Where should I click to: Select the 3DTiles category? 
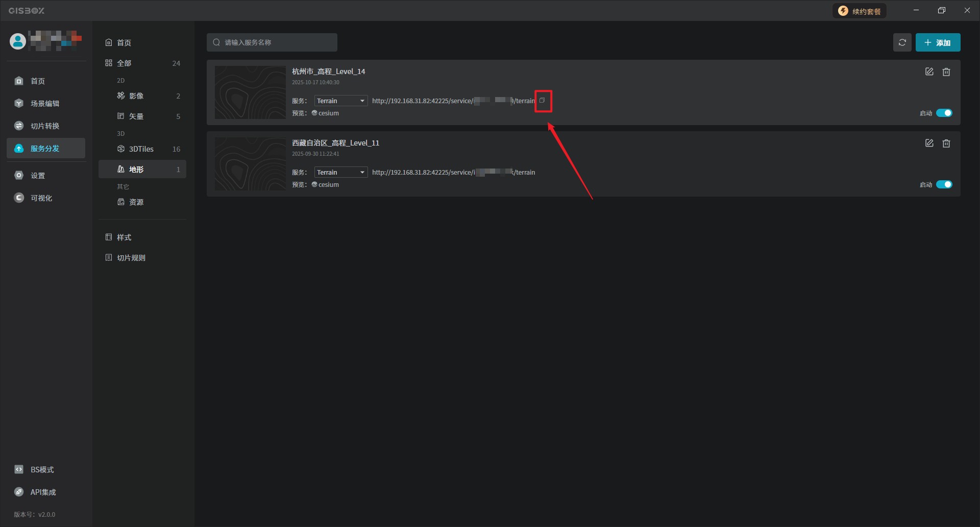click(x=141, y=149)
